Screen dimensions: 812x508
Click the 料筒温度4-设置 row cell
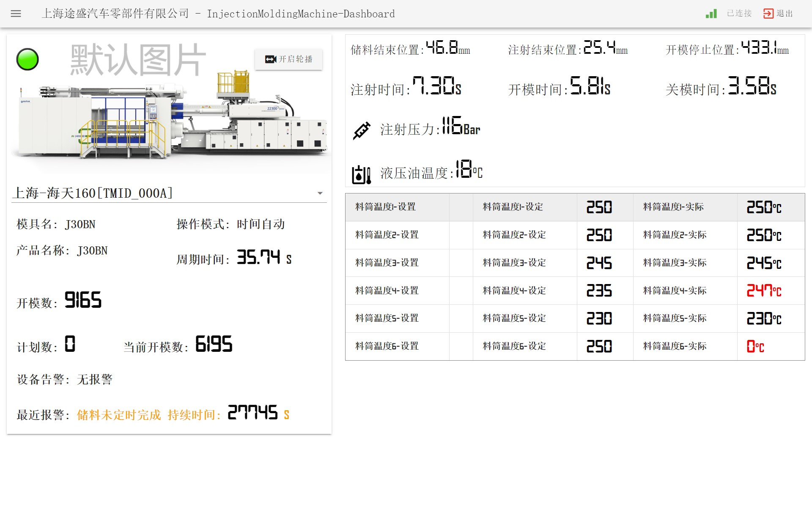(x=397, y=291)
